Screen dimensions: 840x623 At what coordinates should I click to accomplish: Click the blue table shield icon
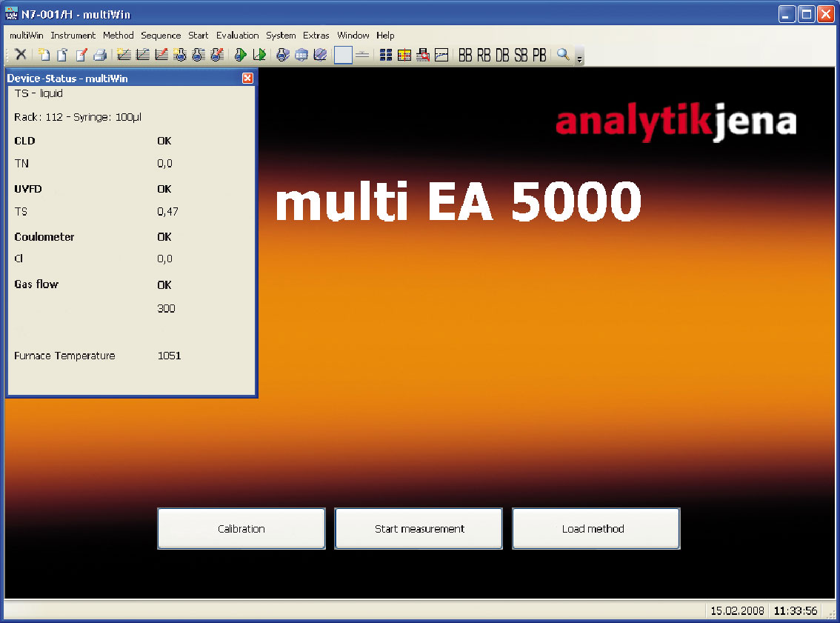(301, 54)
